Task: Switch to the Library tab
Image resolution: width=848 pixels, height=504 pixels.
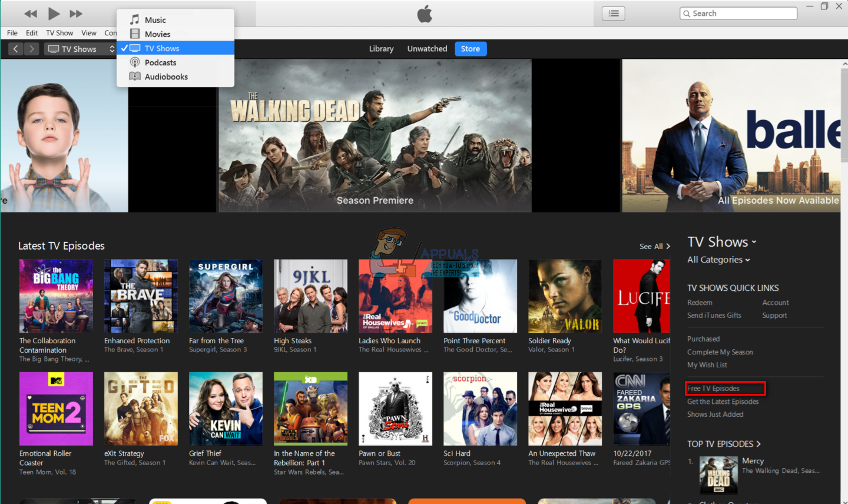Action: coord(381,49)
